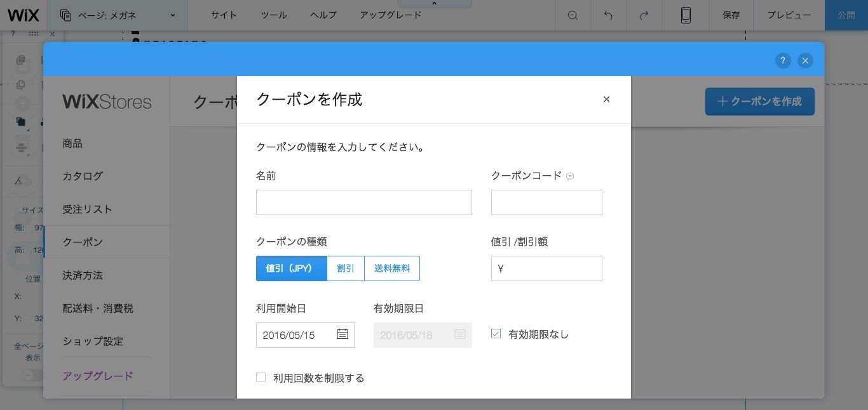Open the クーポンコード tooltip bubble icon

570,176
